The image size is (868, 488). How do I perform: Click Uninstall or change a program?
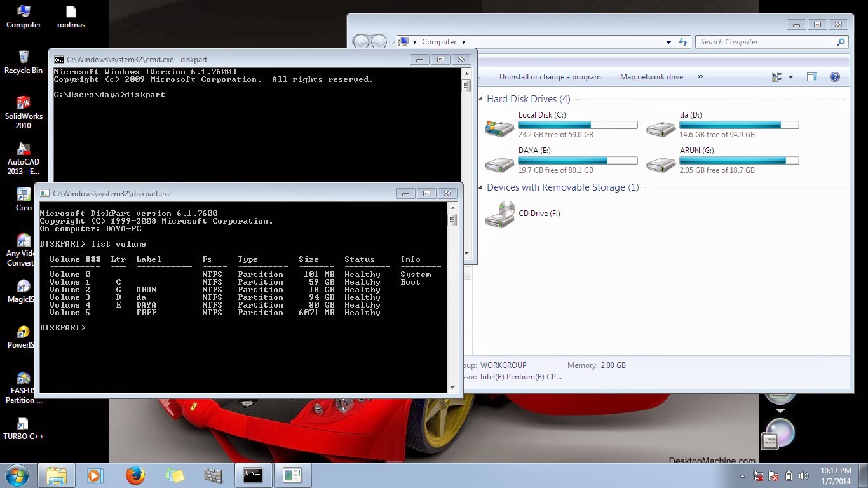coord(550,77)
